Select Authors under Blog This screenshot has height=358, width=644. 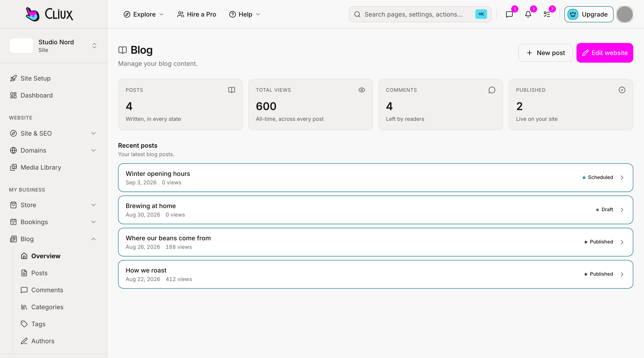59,341
